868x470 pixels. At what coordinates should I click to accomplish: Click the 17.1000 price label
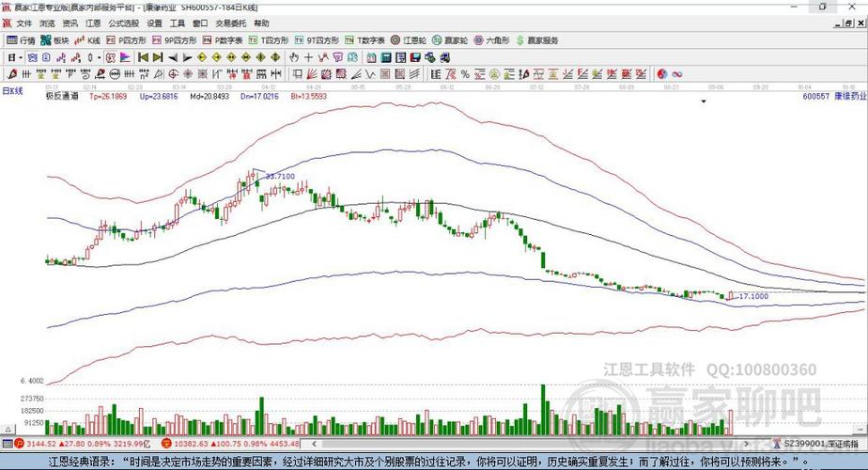point(754,296)
